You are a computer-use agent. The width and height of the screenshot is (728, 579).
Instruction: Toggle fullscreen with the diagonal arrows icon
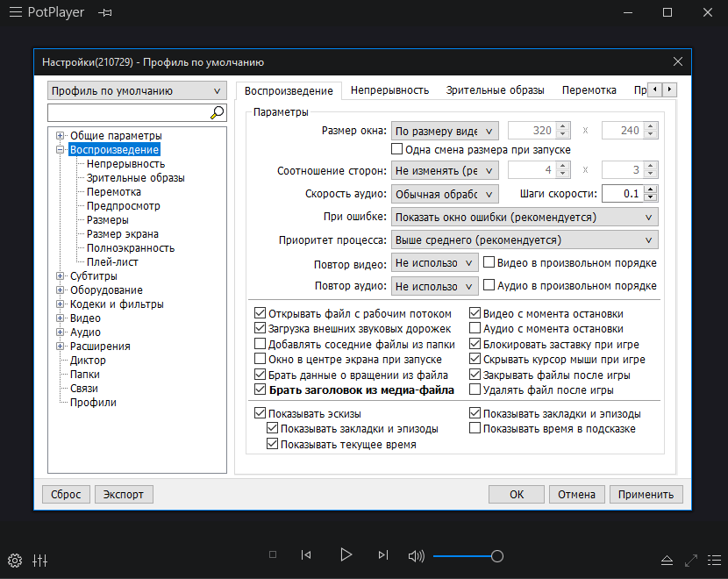(x=691, y=561)
